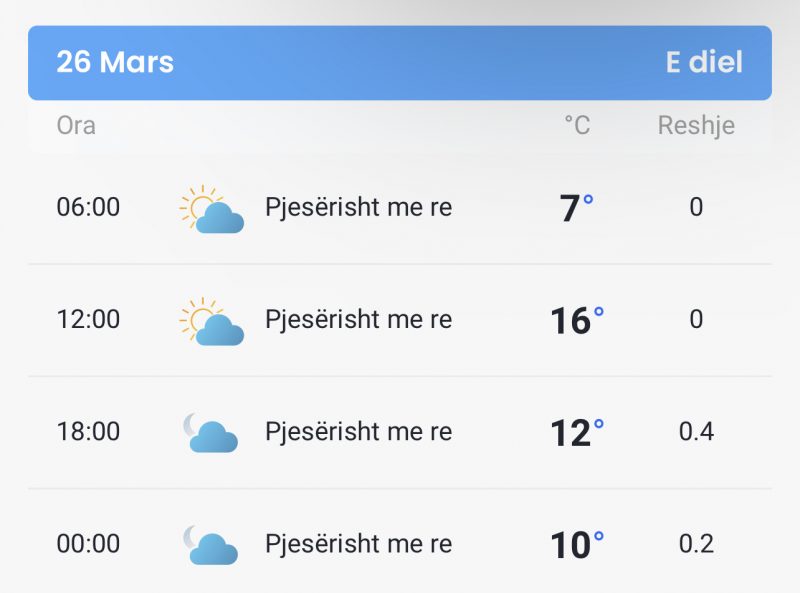This screenshot has width=800, height=593.
Task: Select the 12:00 time entry
Action: [x=88, y=319]
